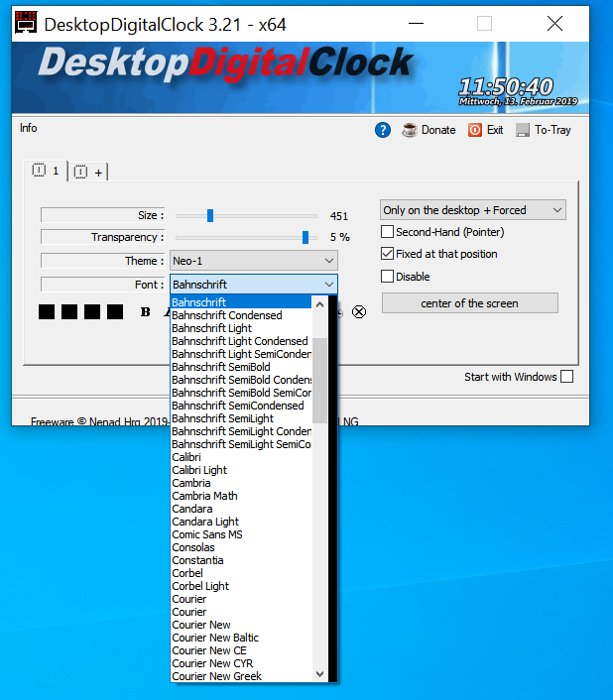The image size is (613, 700).
Task: Enable the Second-Hand (Pointer) checkbox
Action: tap(387, 232)
